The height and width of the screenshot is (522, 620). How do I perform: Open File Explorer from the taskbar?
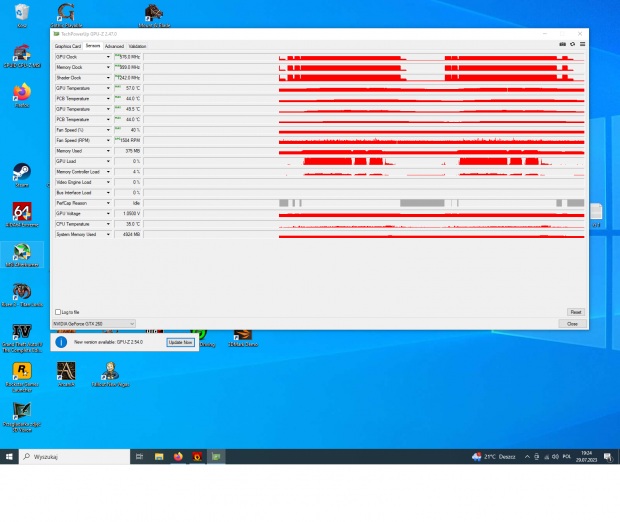(x=158, y=456)
